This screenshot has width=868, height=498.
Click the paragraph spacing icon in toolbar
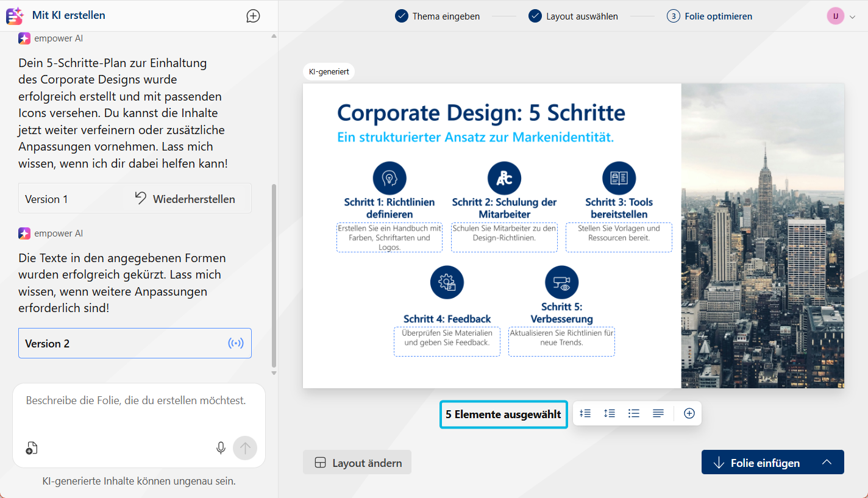pos(585,413)
